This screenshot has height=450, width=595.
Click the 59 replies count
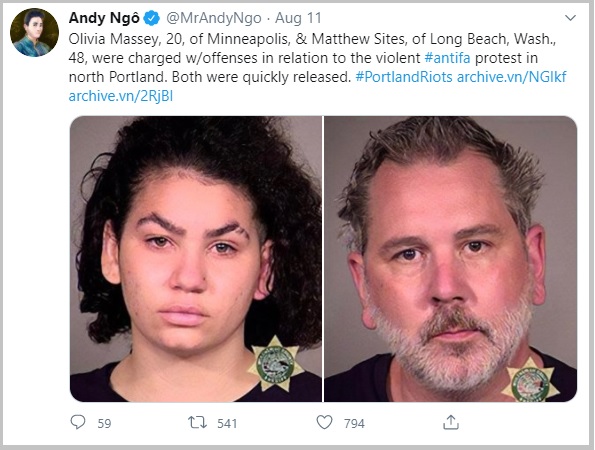point(104,423)
